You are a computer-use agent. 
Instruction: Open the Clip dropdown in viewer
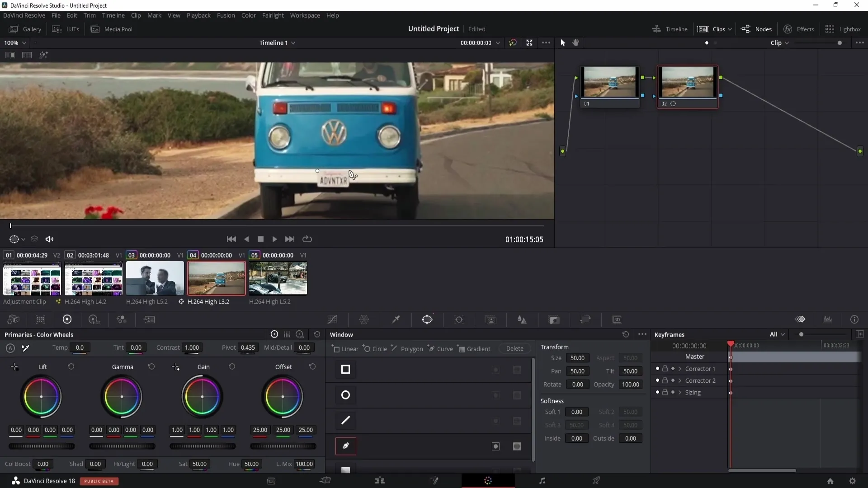[x=779, y=42]
